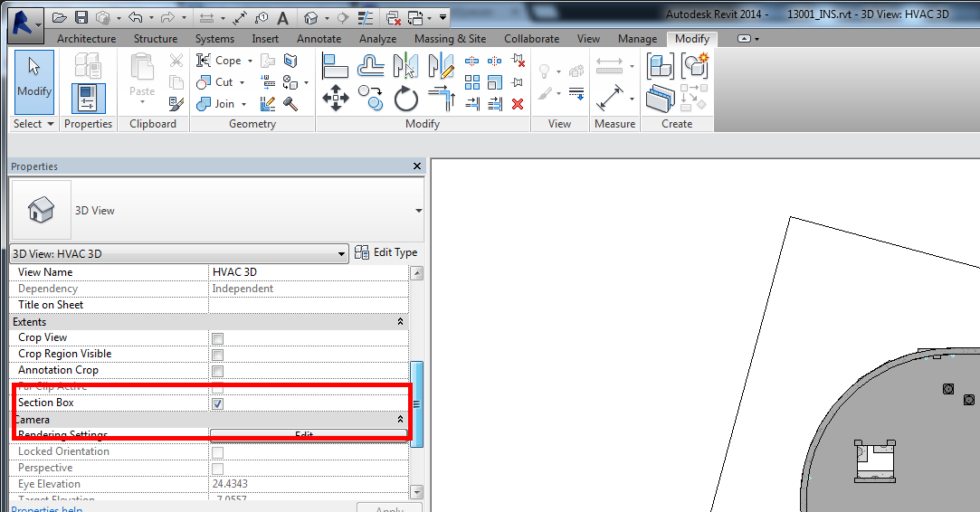The height and width of the screenshot is (512, 980).
Task: Toggle the Properties palette button
Action: pos(88,99)
